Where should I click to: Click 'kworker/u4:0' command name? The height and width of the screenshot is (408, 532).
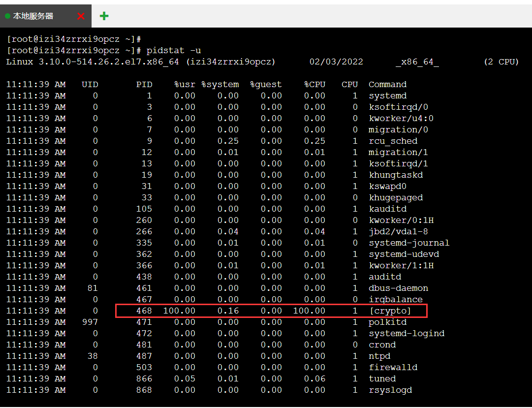402,119
